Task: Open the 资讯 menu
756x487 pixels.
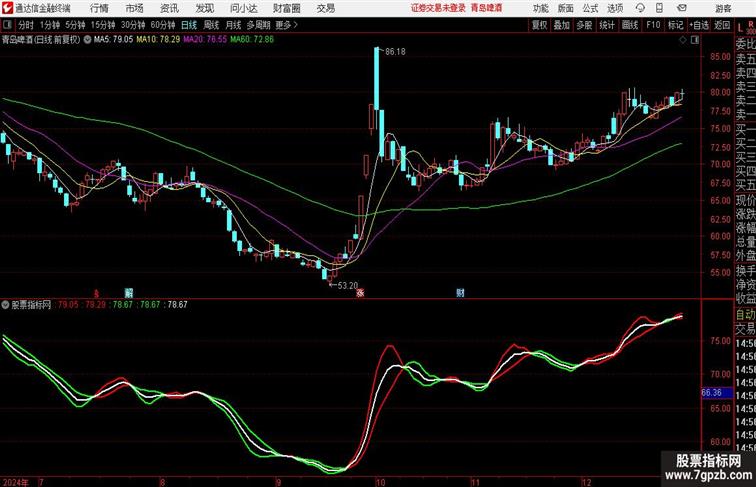Action: (169, 8)
